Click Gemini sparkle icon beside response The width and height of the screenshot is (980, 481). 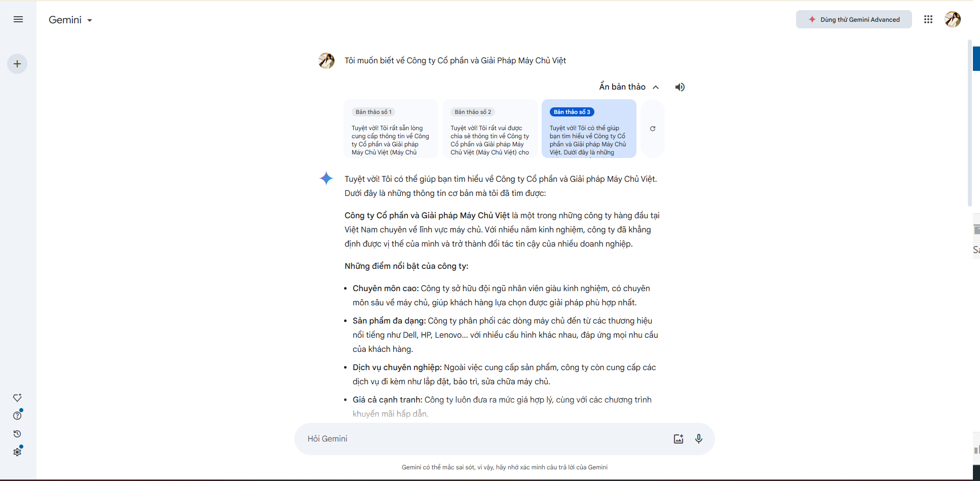(x=326, y=178)
